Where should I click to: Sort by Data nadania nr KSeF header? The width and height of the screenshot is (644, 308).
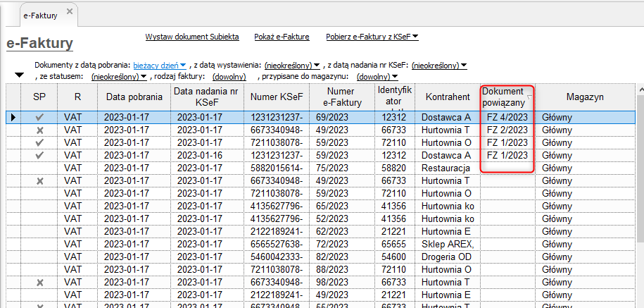pyautogui.click(x=208, y=97)
